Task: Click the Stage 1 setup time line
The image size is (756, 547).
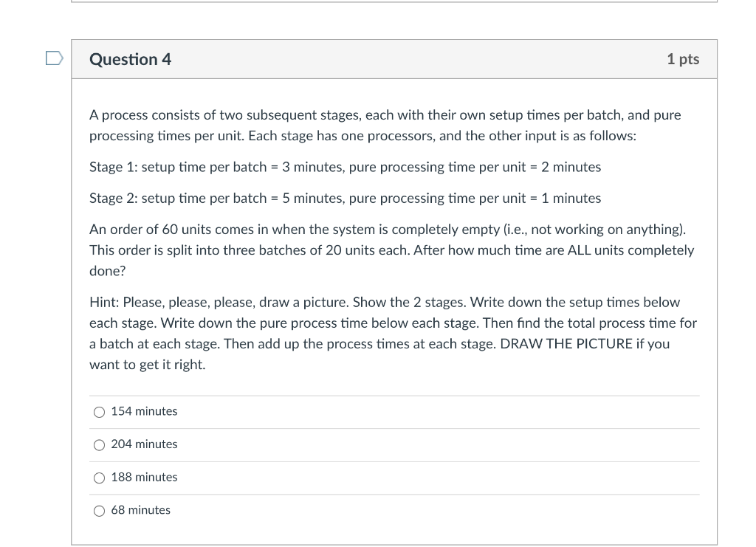Action: tap(344, 167)
